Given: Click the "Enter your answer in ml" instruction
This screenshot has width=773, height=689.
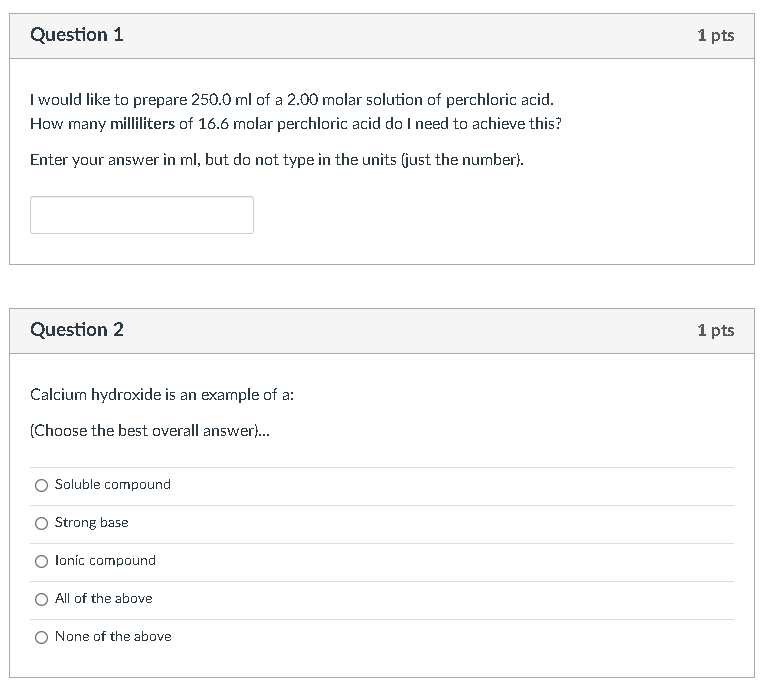Looking at the screenshot, I should (276, 160).
